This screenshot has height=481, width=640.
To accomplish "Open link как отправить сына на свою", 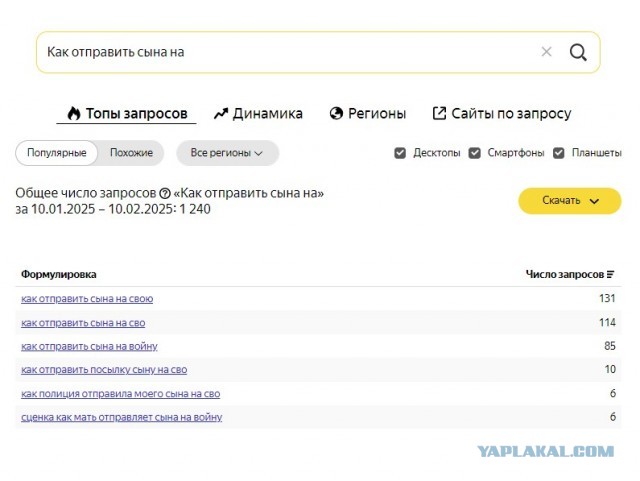I will click(87, 299).
